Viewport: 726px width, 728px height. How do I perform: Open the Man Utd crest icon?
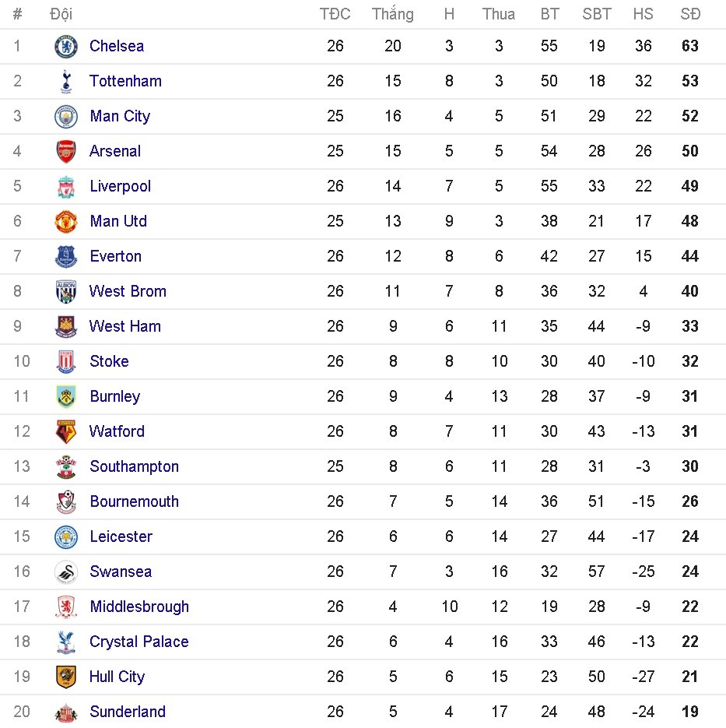click(x=66, y=221)
